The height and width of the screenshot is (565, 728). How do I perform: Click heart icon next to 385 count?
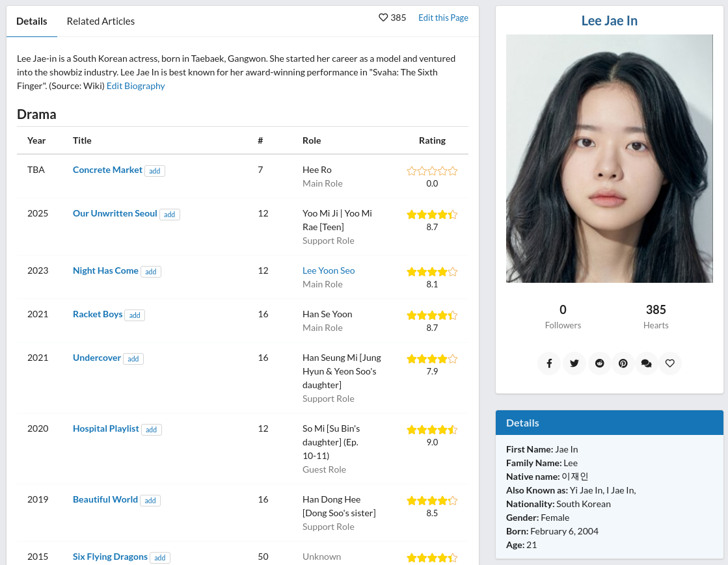click(383, 18)
